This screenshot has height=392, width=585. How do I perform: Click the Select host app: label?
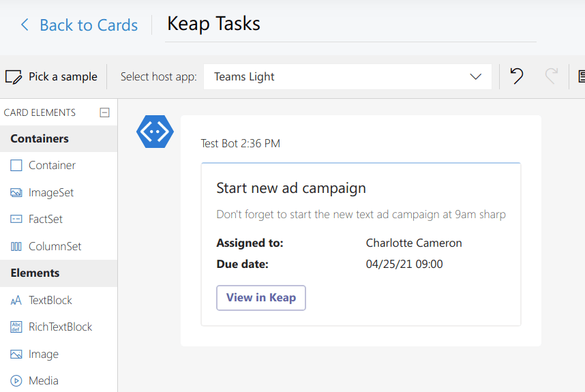pyautogui.click(x=159, y=77)
